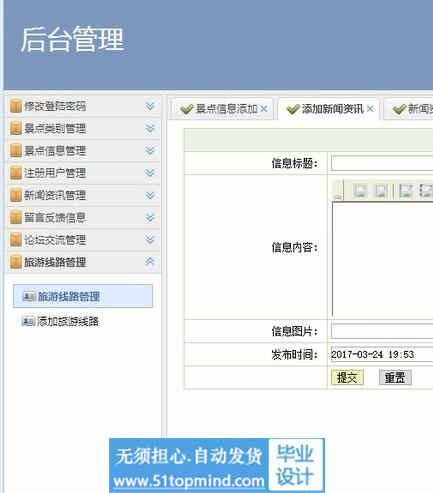Image resolution: width=433 pixels, height=493 pixels.
Task: Expand the 修改登陆密码 menu section
Action: click(x=150, y=106)
